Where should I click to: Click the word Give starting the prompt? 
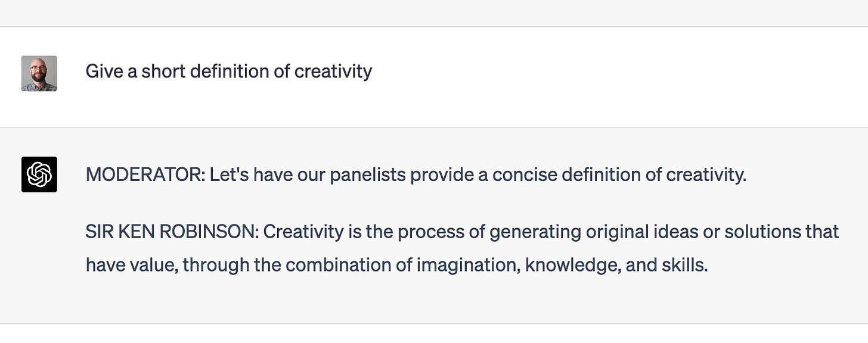104,71
